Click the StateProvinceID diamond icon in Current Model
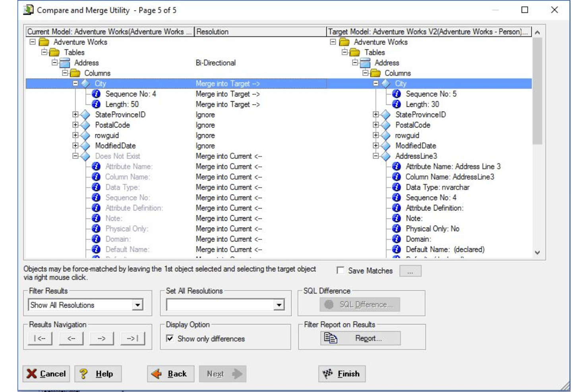The image size is (588, 392). [85, 114]
